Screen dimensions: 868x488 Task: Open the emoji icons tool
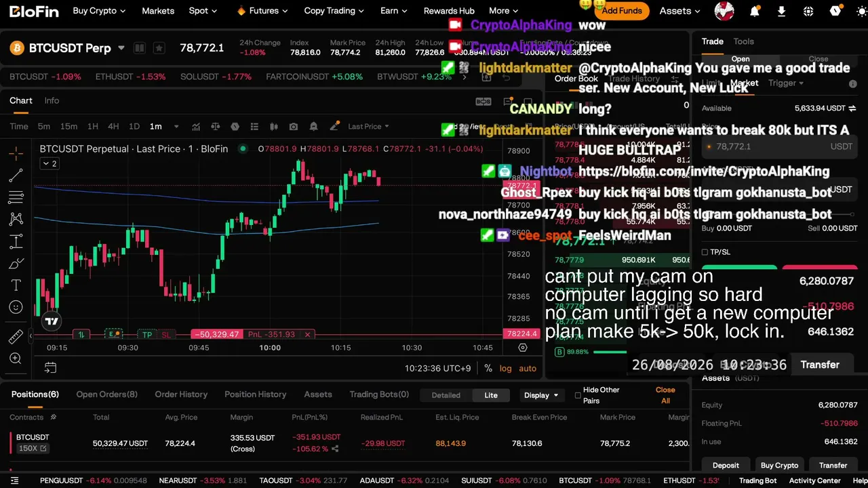[16, 307]
